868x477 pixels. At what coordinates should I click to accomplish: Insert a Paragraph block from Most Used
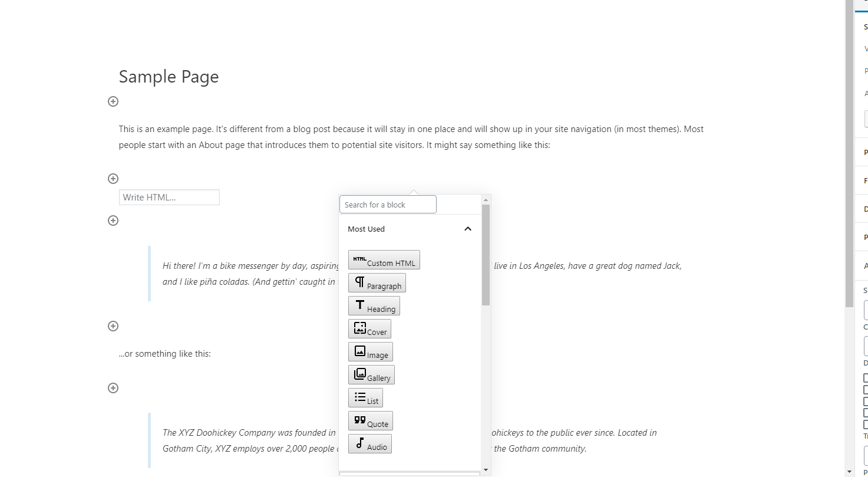[x=377, y=282]
